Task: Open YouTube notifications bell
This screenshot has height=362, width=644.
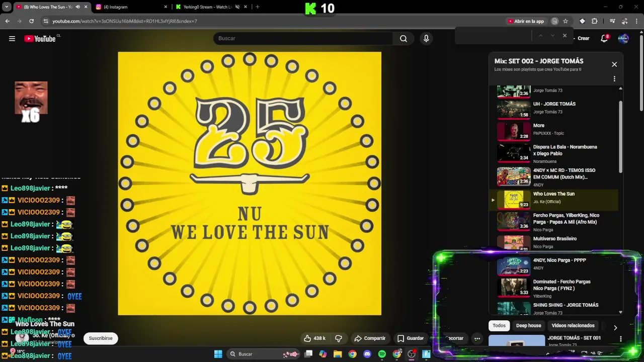Action: (x=604, y=39)
